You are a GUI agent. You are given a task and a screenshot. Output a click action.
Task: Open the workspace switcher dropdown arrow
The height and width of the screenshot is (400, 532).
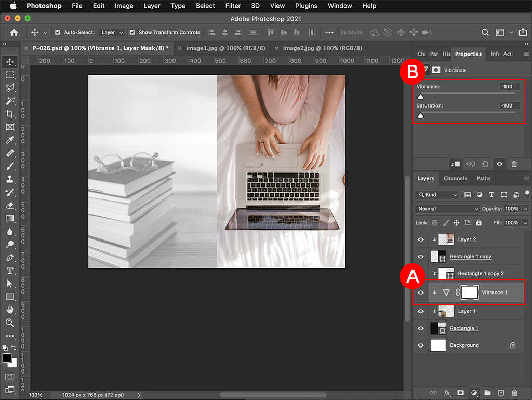511,33
